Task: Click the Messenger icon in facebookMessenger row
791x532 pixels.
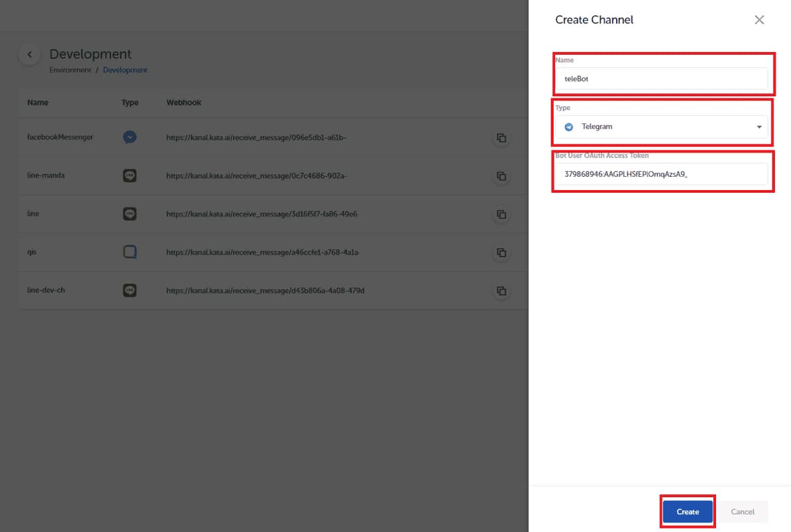Action: click(130, 137)
